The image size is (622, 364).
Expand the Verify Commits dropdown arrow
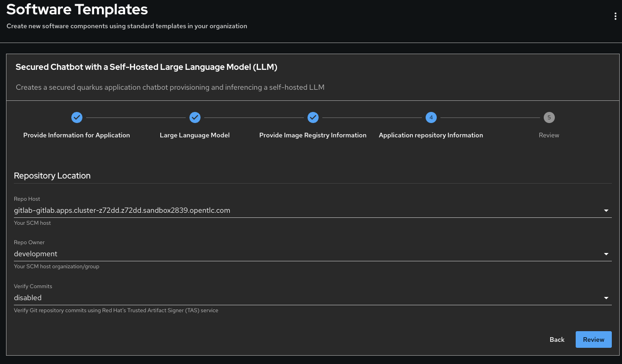pos(606,298)
